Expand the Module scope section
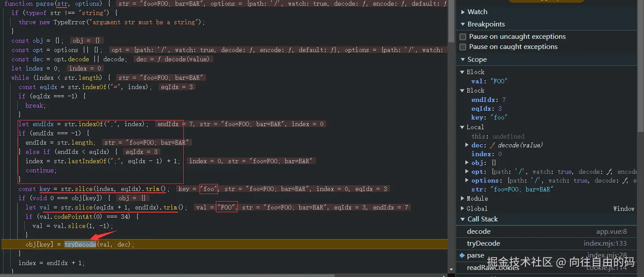 [463, 198]
